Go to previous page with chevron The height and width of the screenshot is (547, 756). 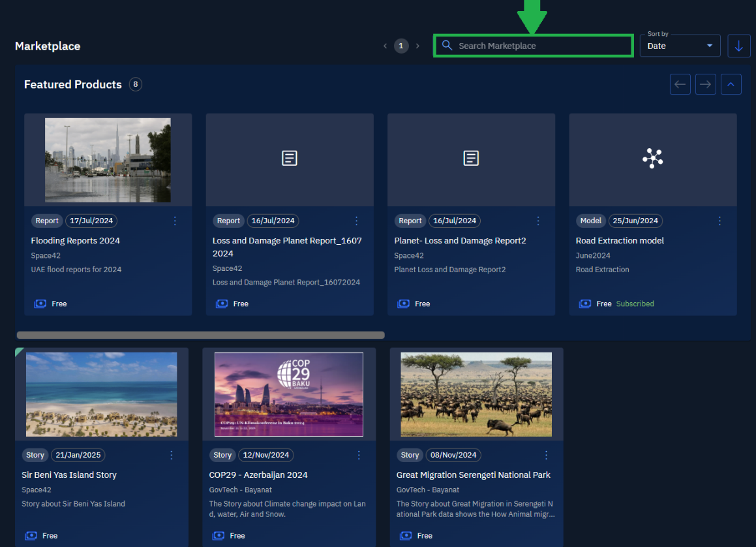(x=385, y=46)
